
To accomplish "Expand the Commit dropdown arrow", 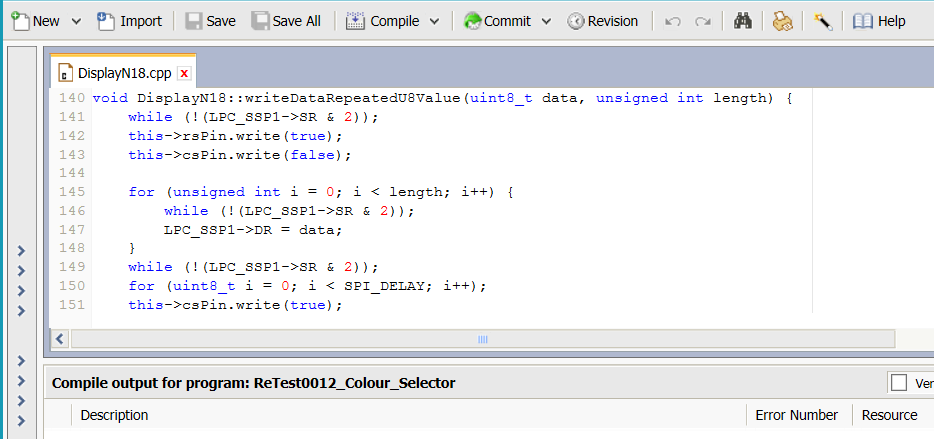I will pyautogui.click(x=546, y=21).
